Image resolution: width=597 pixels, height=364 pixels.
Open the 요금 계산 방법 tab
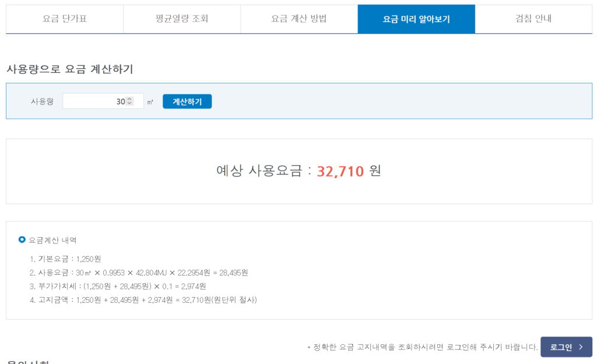[299, 19]
